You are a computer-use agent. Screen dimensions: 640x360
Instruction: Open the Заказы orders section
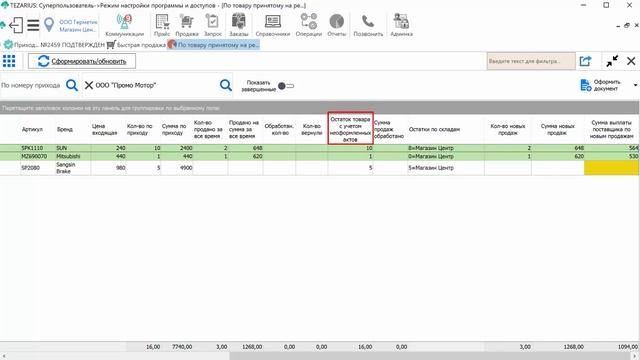239,25
